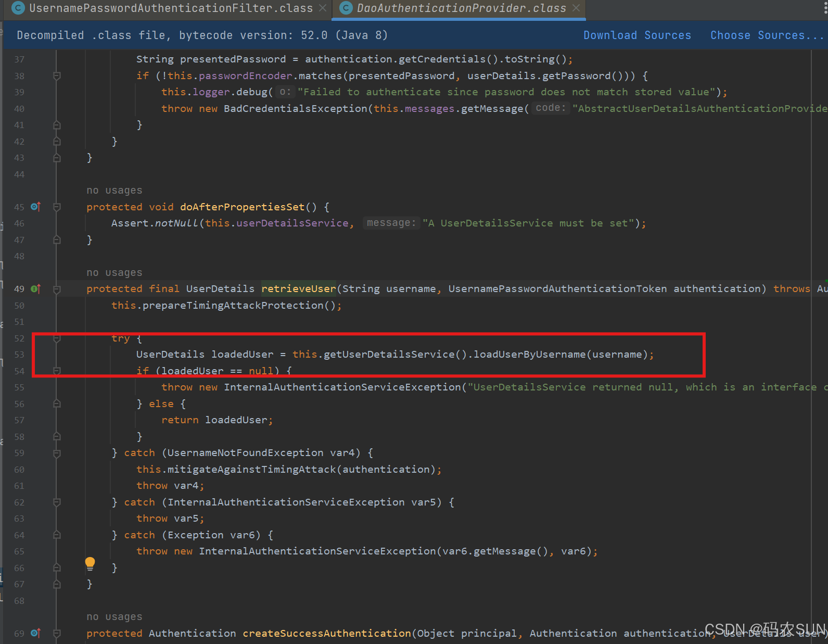Screen dimensions: 828x644
Task: Click mitigateAgainstTimingAttack on line 60
Action: pyautogui.click(x=252, y=470)
